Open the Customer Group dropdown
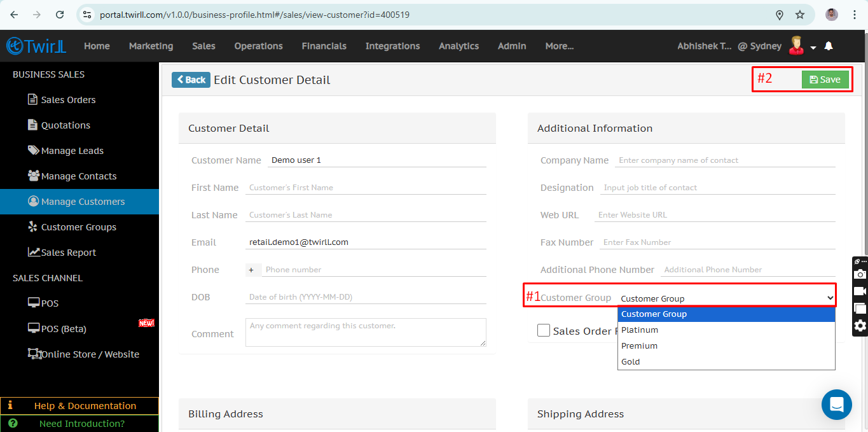The width and height of the screenshot is (868, 432). pyautogui.click(x=726, y=298)
